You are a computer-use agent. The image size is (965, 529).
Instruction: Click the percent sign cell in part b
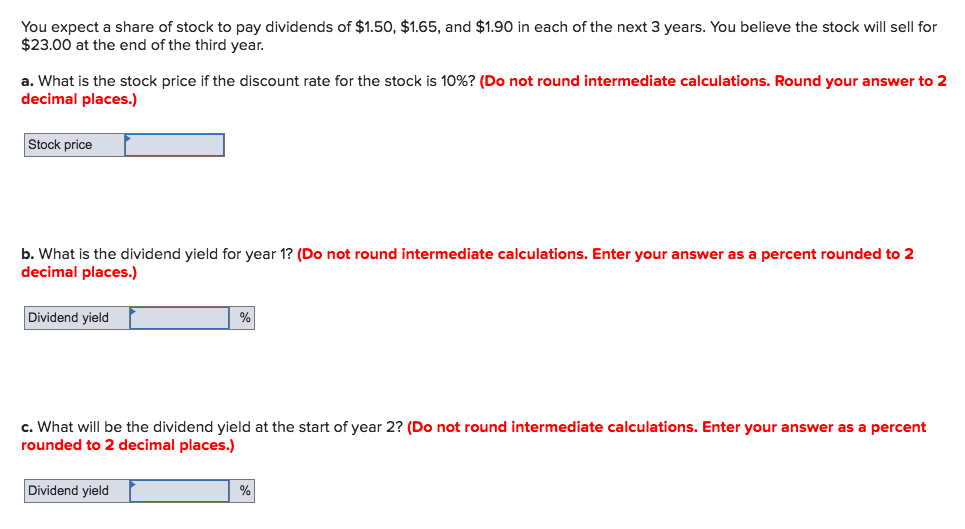242,318
